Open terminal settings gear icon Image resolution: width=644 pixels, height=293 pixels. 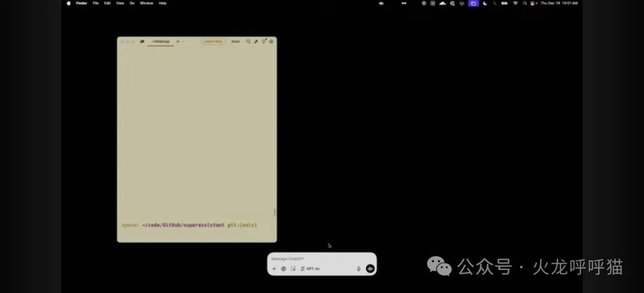(271, 42)
